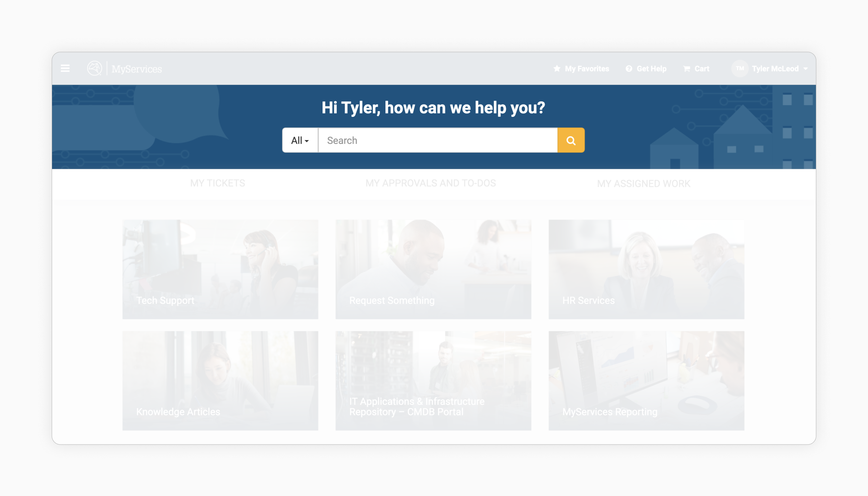
Task: Select the My Assigned Work tab
Action: point(643,183)
